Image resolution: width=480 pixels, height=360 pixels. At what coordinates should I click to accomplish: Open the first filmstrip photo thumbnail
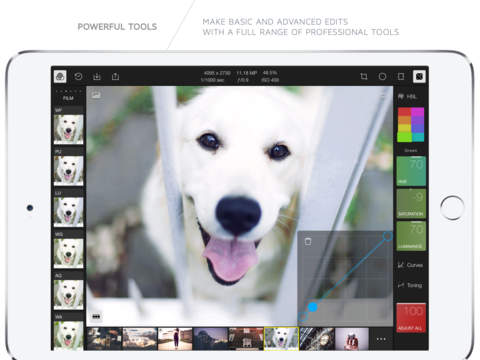coord(104,339)
